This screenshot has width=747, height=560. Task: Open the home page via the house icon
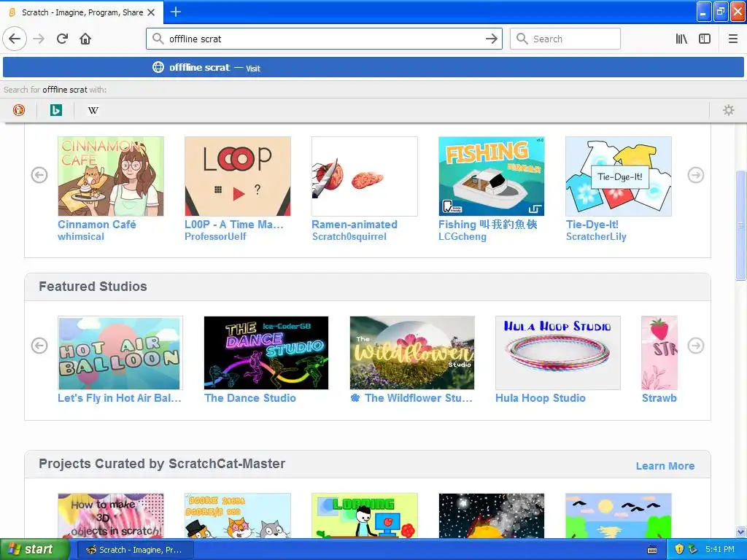click(85, 39)
